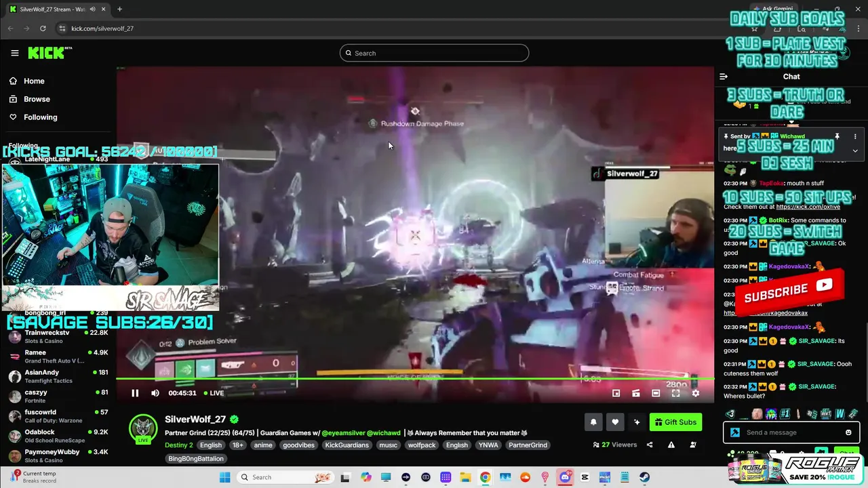Open SoundCloud from taskbar

[x=525, y=477]
